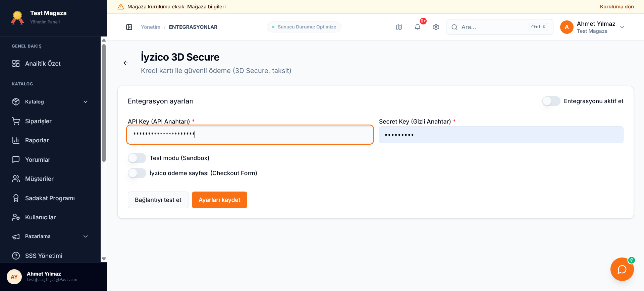This screenshot has width=644, height=291.
Task: Enable the Entegrasyonu aktif et switch
Action: click(551, 101)
